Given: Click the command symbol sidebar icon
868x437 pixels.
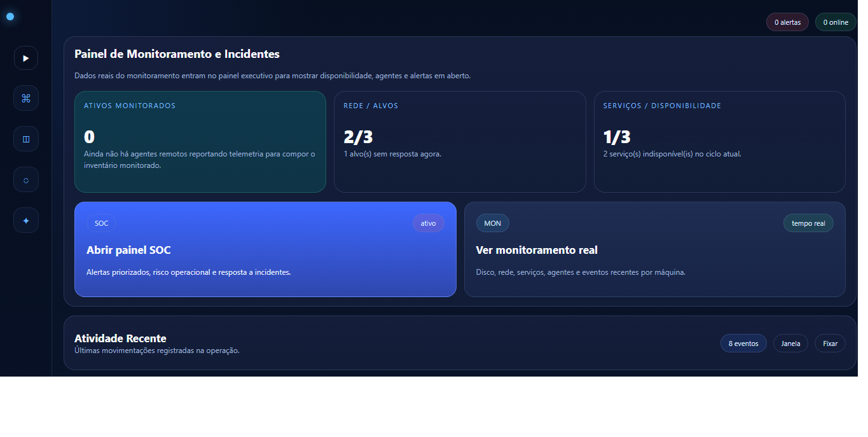Looking at the screenshot, I should pyautogui.click(x=26, y=98).
